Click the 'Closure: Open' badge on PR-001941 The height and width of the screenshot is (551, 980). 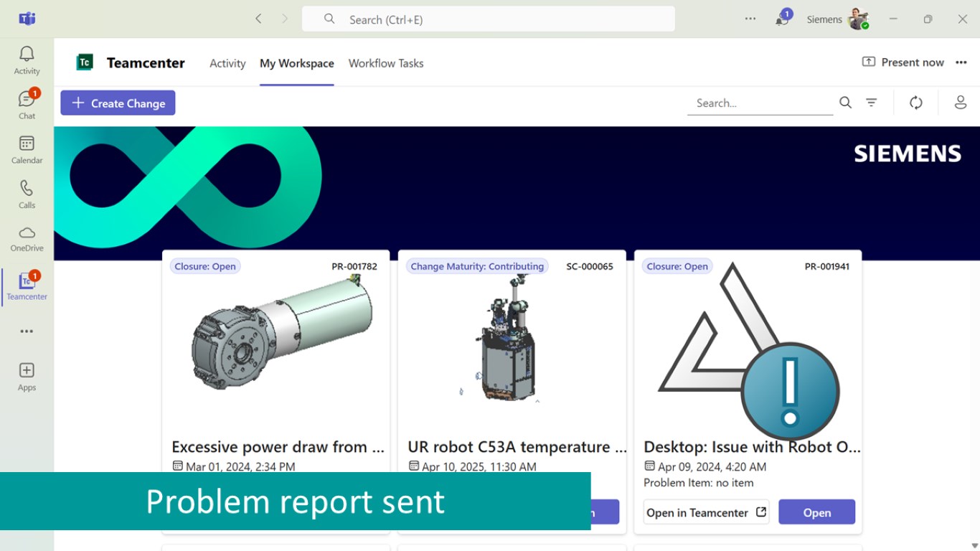(677, 266)
